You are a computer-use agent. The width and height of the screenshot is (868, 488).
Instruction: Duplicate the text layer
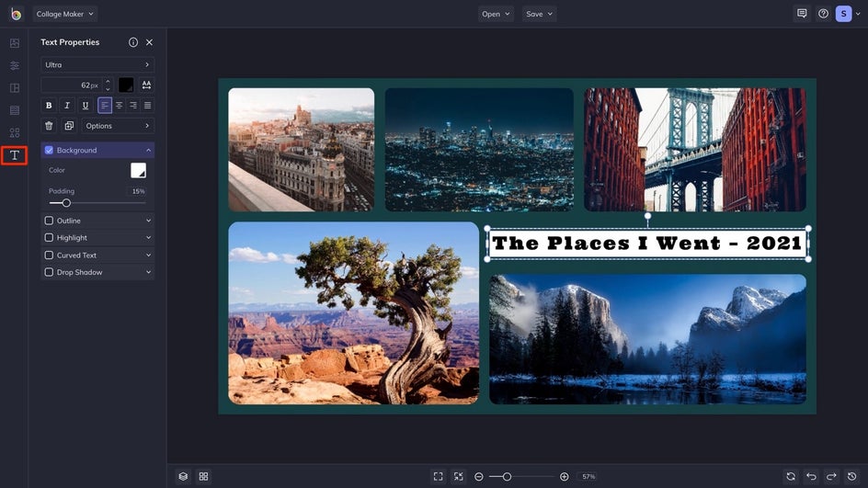coord(69,126)
